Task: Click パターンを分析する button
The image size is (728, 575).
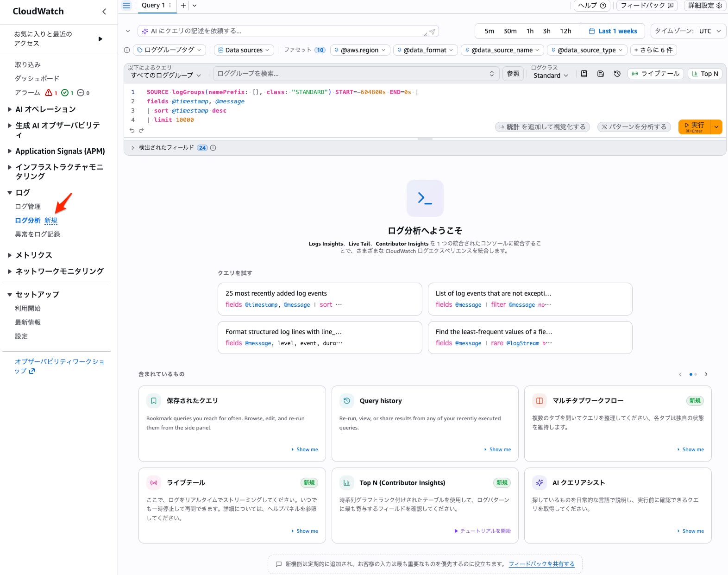Action: [x=634, y=127]
